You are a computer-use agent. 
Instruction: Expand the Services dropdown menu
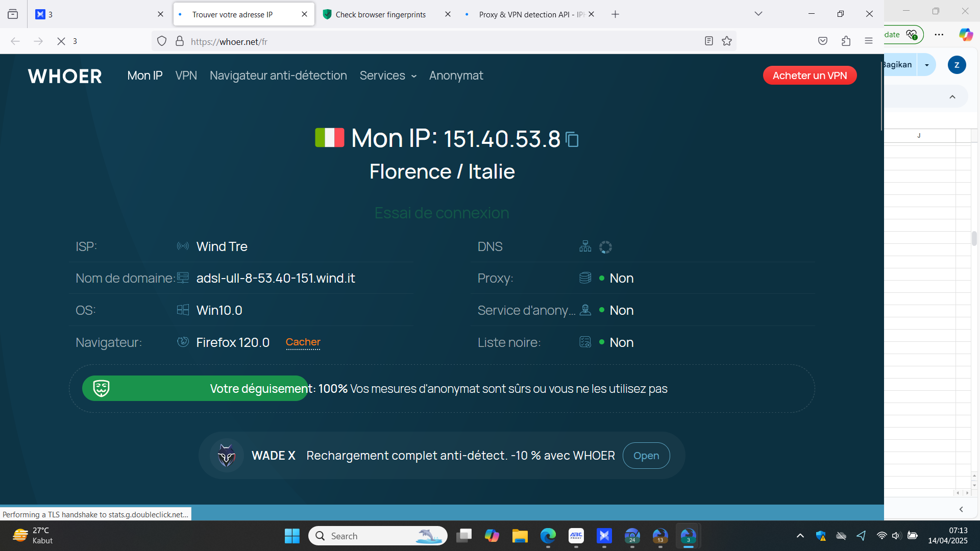(x=388, y=76)
